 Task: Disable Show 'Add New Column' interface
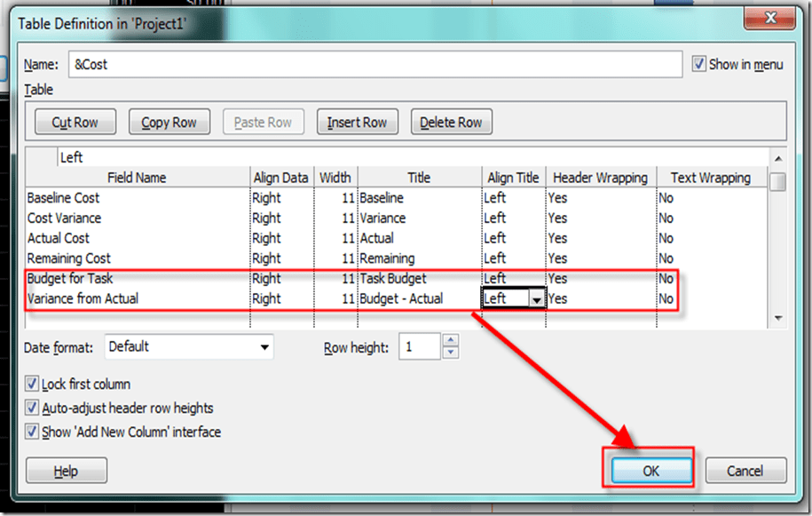(x=33, y=433)
